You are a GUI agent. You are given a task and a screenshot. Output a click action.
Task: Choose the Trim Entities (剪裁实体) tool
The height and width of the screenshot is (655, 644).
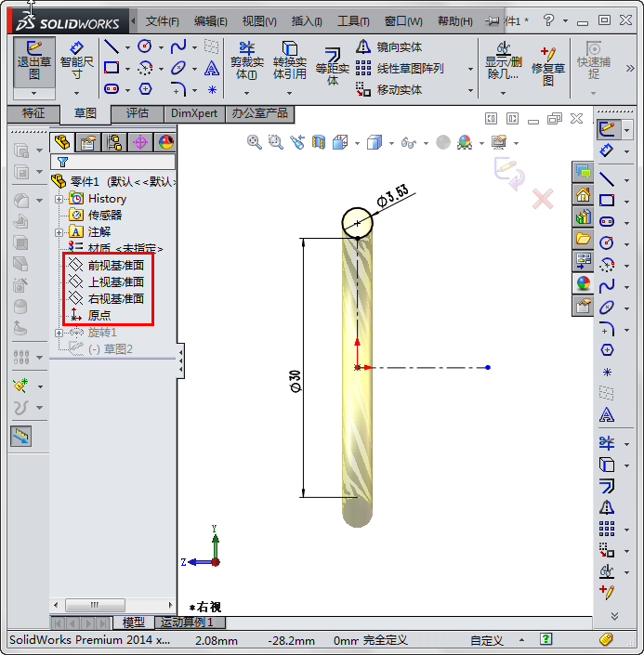coord(246,61)
